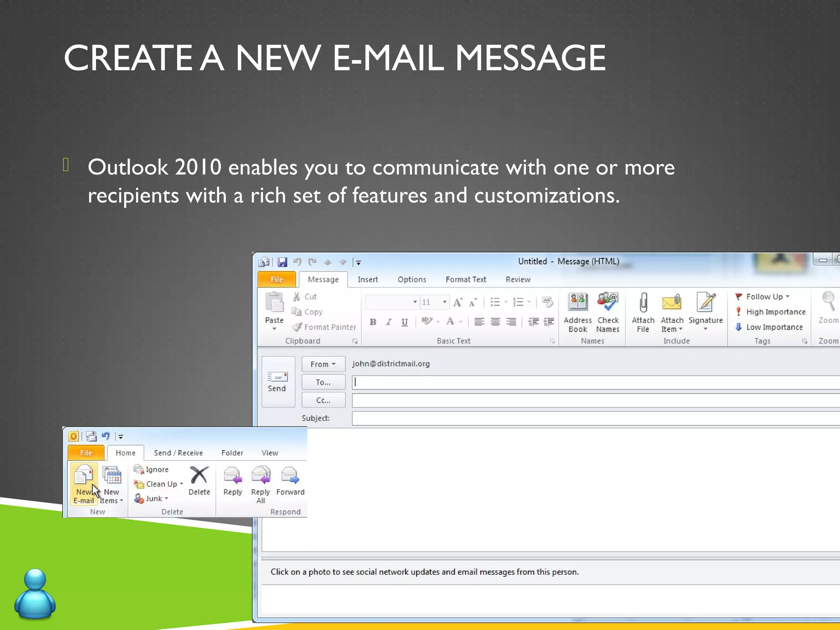840x630 pixels.
Task: Switch to the Review tab
Action: click(x=518, y=279)
